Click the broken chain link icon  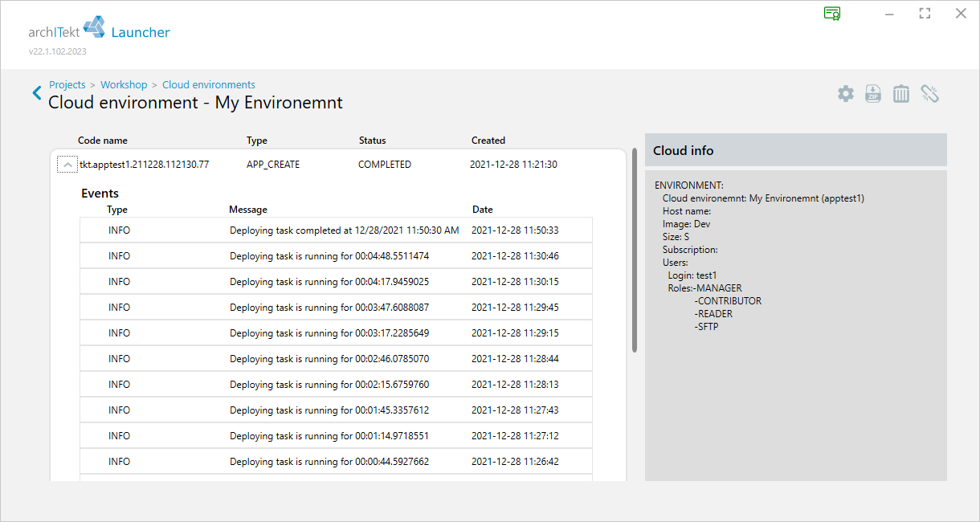click(930, 94)
